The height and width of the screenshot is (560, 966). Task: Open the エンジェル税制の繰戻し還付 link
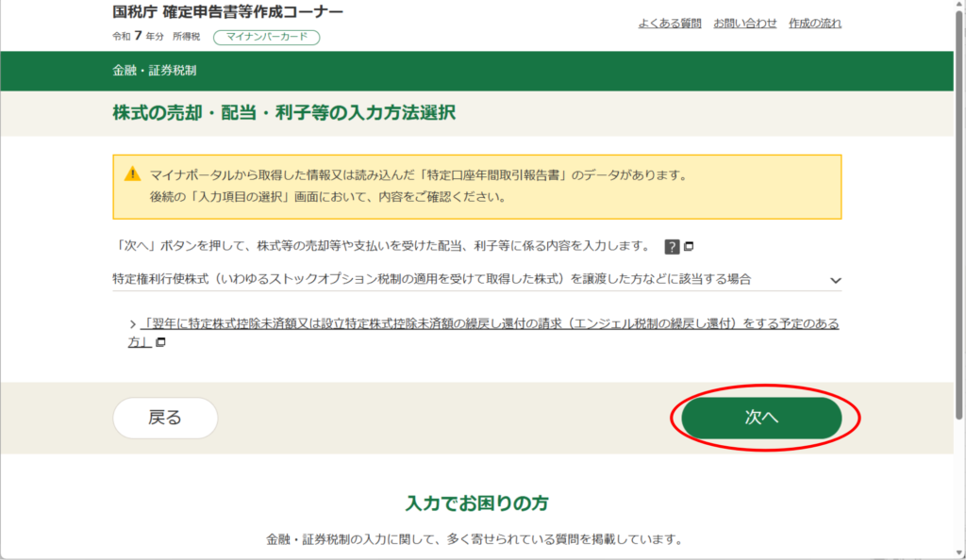click(489, 324)
